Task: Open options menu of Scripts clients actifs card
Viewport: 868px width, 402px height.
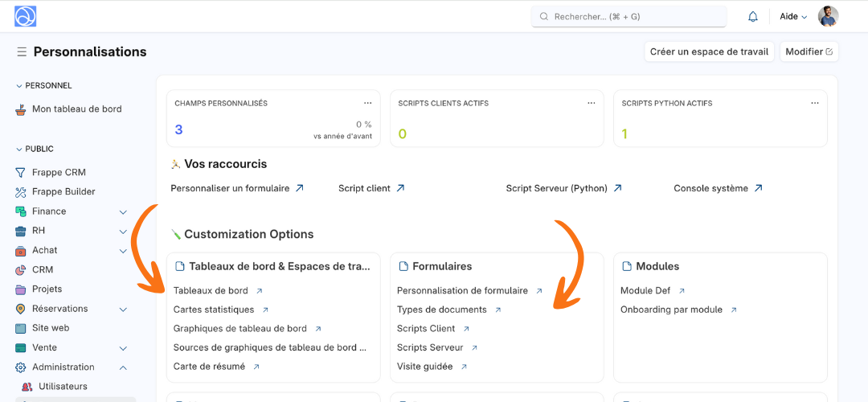Action: 592,103
